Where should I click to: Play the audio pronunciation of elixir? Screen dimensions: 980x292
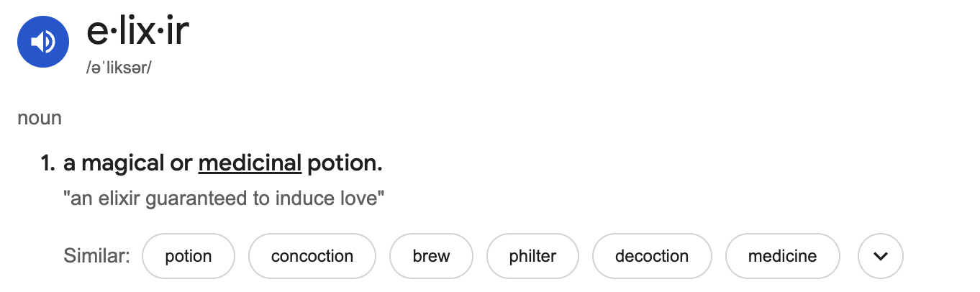click(x=43, y=42)
